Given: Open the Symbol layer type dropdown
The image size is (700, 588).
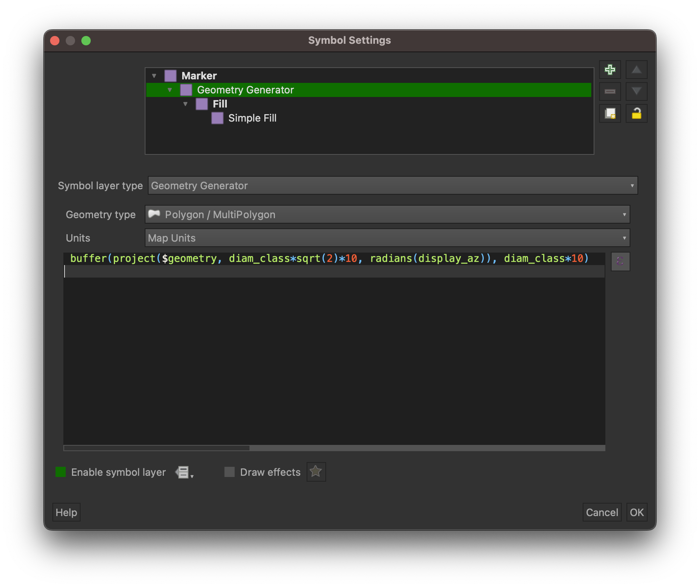Looking at the screenshot, I should coord(393,185).
